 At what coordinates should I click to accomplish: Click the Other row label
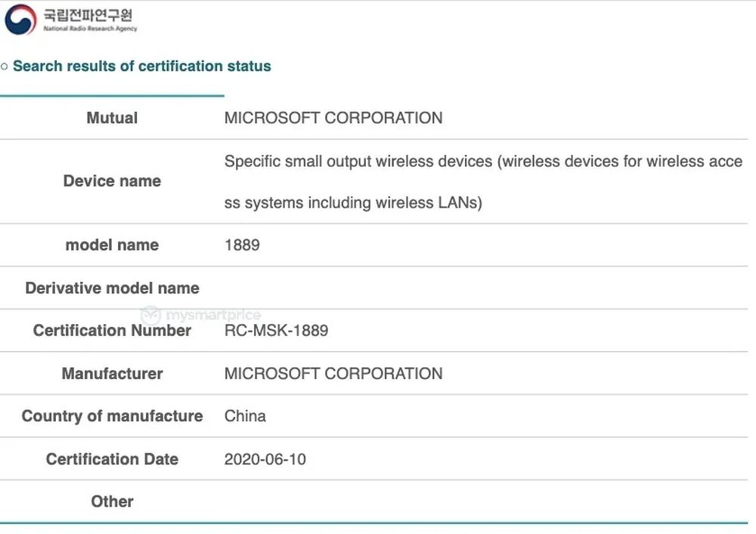[x=112, y=502]
